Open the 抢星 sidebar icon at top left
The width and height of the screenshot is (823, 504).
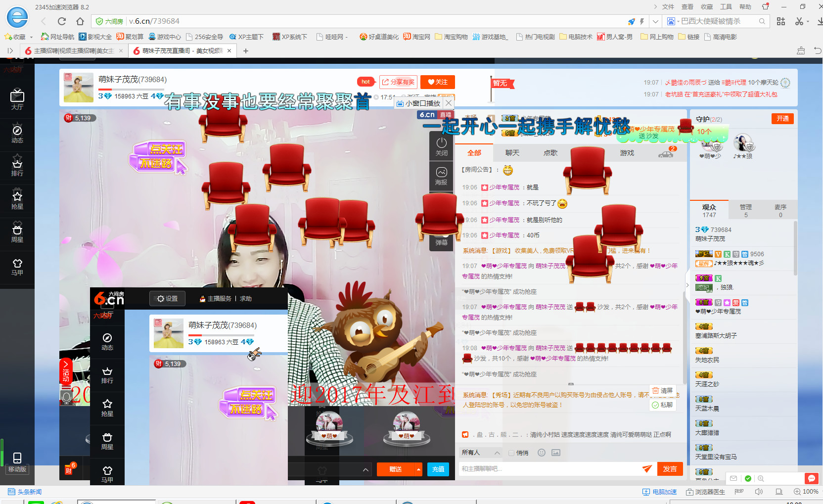click(17, 200)
